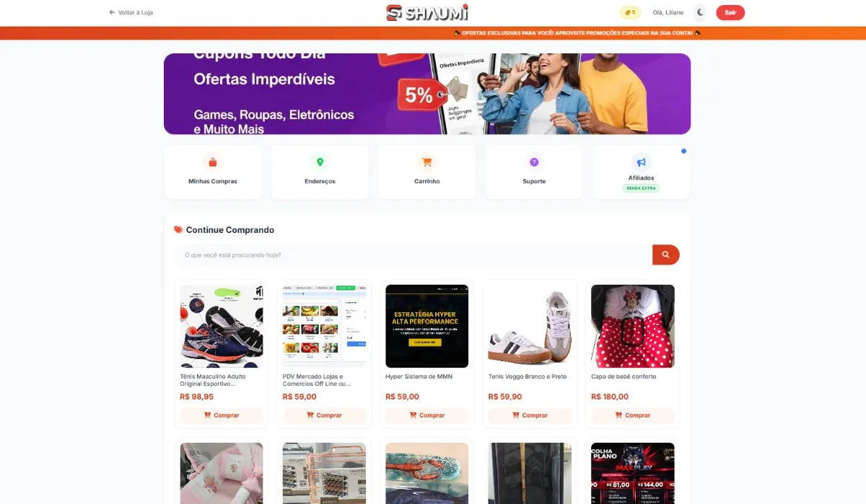Open the Capa de bebê conforto product title
Viewport: 866px width, 504px height.
point(624,376)
